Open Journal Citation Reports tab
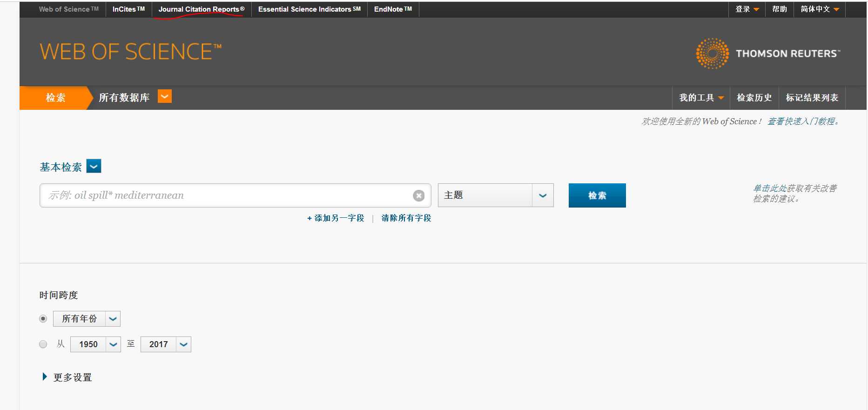868x410 pixels. tap(202, 9)
